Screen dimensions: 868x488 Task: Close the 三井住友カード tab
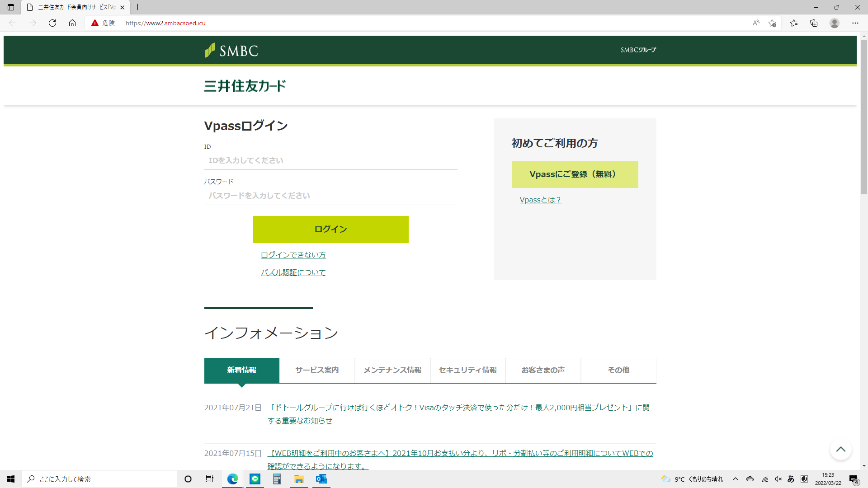(x=122, y=7)
